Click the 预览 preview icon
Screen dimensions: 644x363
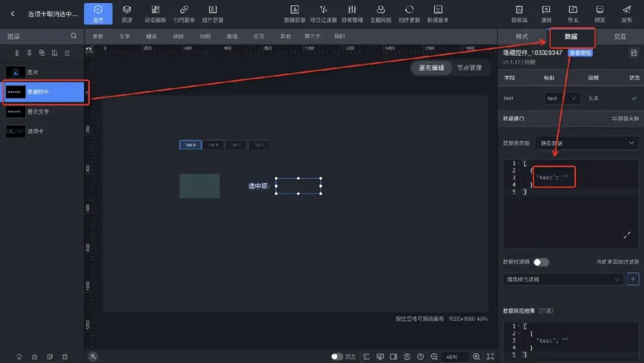coord(600,14)
